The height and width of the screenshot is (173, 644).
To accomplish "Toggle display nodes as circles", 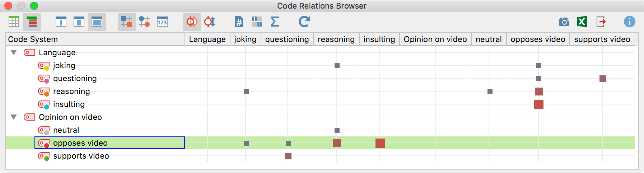I will [144, 22].
